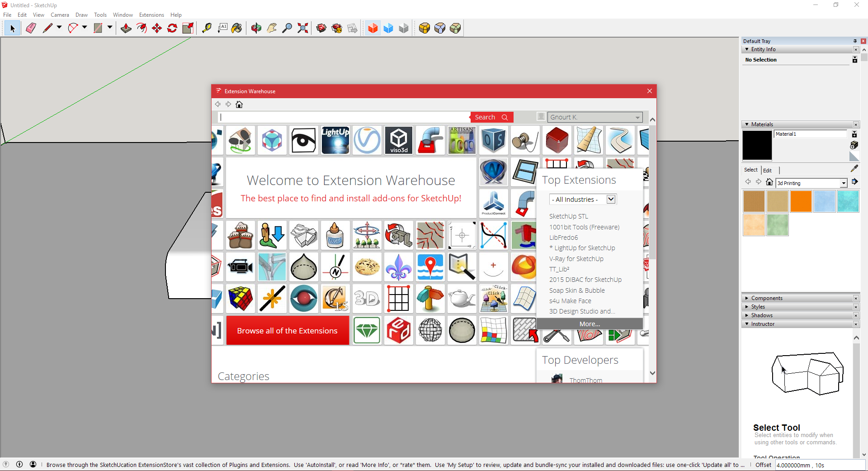Open the Draw menu
Viewport: 868px width, 471px height.
[x=81, y=15]
